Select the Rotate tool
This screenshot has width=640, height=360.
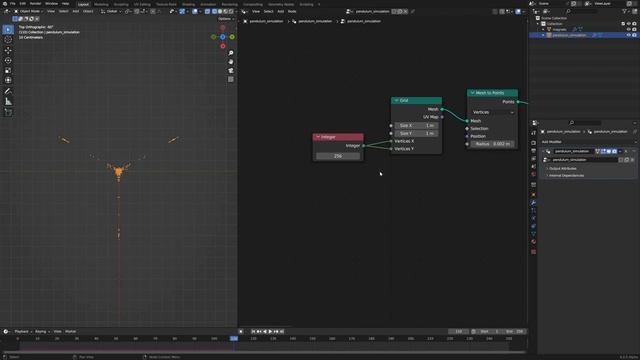tap(8, 60)
